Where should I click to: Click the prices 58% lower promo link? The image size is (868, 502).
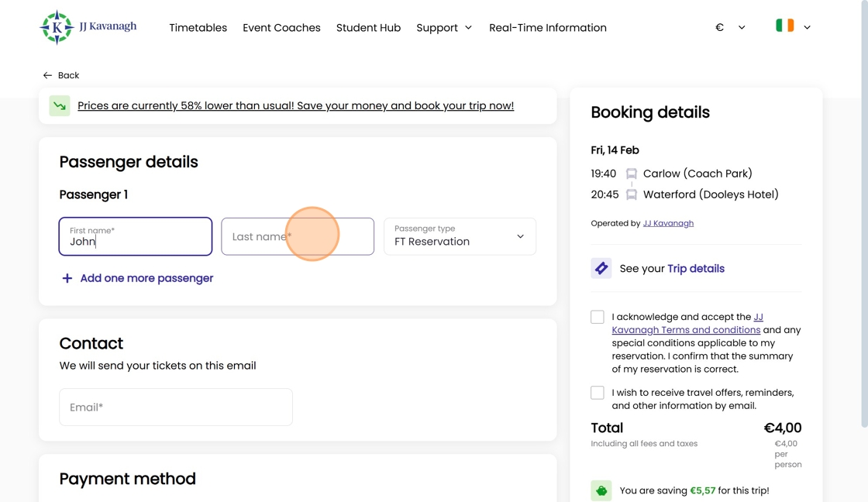click(295, 106)
